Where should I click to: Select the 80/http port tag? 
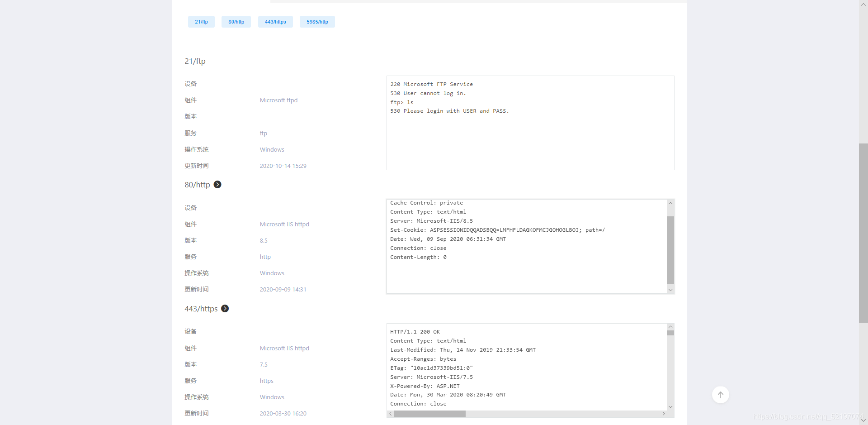click(x=236, y=22)
